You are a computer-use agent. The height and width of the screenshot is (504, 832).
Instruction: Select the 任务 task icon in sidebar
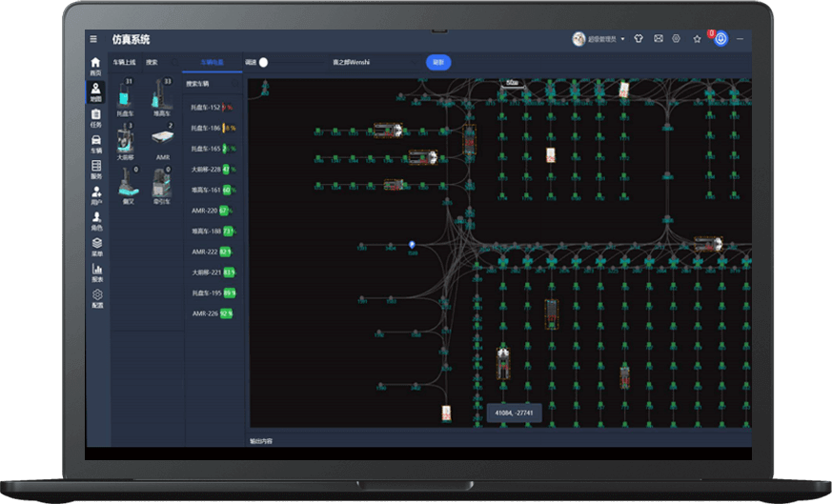pyautogui.click(x=96, y=118)
